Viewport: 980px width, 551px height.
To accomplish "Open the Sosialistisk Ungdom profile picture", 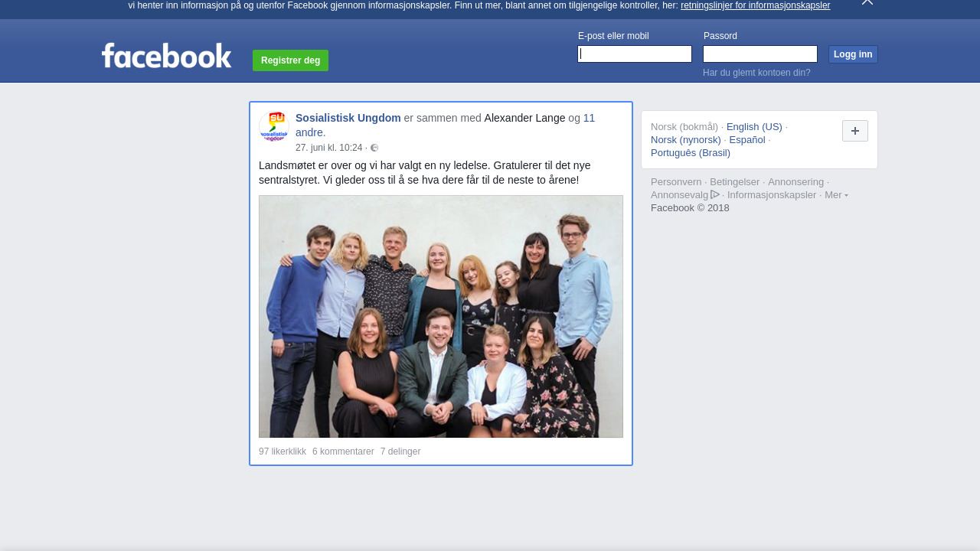I will coord(274,126).
